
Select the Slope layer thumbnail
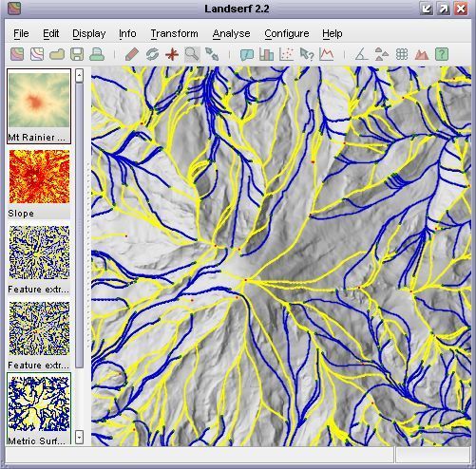coord(39,177)
